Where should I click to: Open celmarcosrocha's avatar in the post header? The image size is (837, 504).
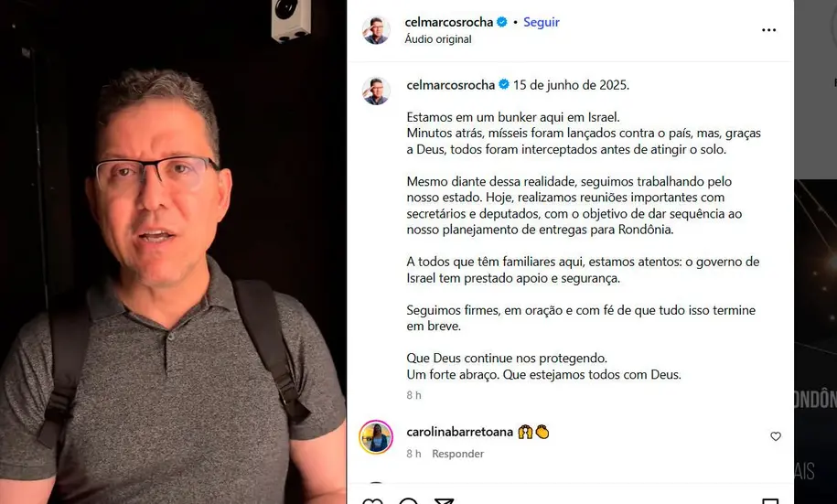pos(376,30)
